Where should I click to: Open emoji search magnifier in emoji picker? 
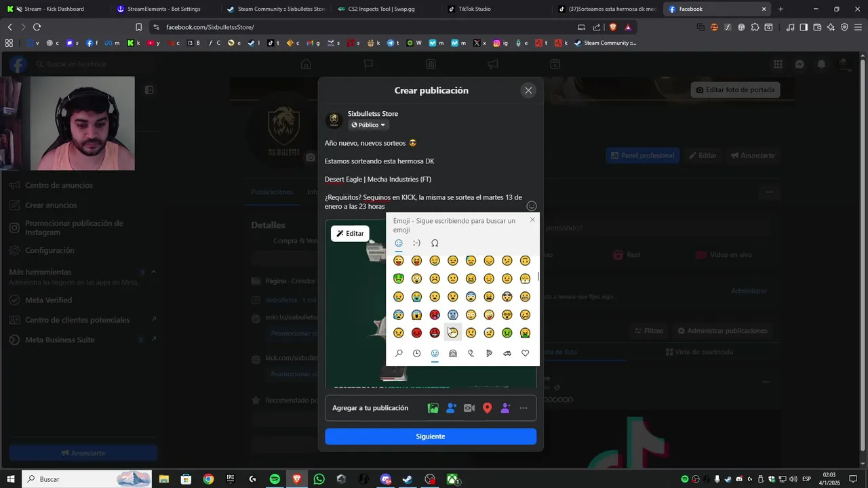399,353
